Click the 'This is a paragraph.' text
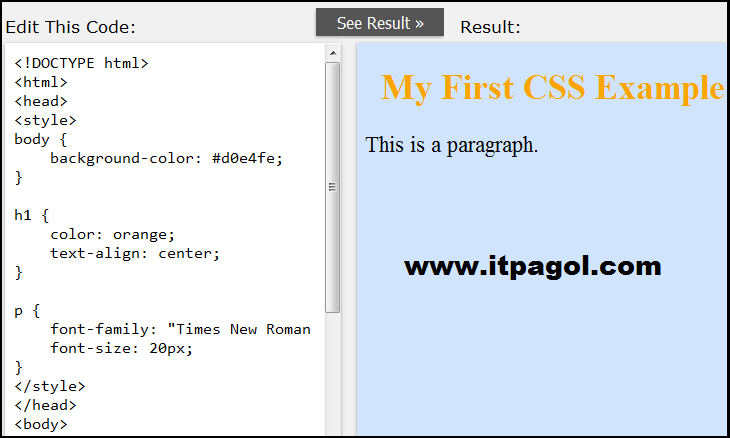The height and width of the screenshot is (438, 730). pos(452,145)
